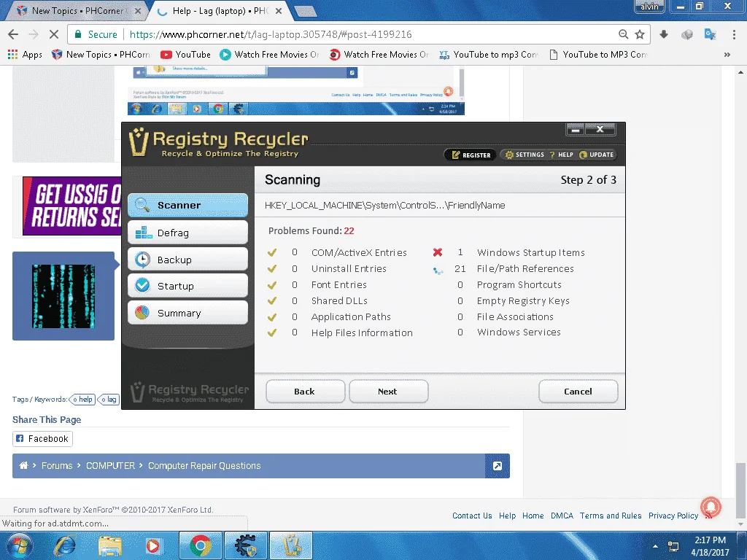Screen dimensions: 747x560
Task: Click the lag tag keyword
Action: point(109,399)
